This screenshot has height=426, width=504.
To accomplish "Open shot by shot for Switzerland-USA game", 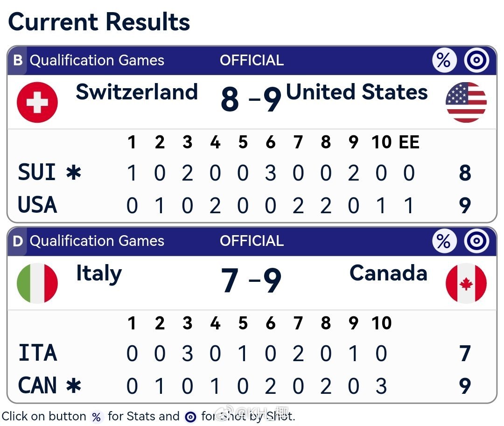I will click(x=476, y=60).
